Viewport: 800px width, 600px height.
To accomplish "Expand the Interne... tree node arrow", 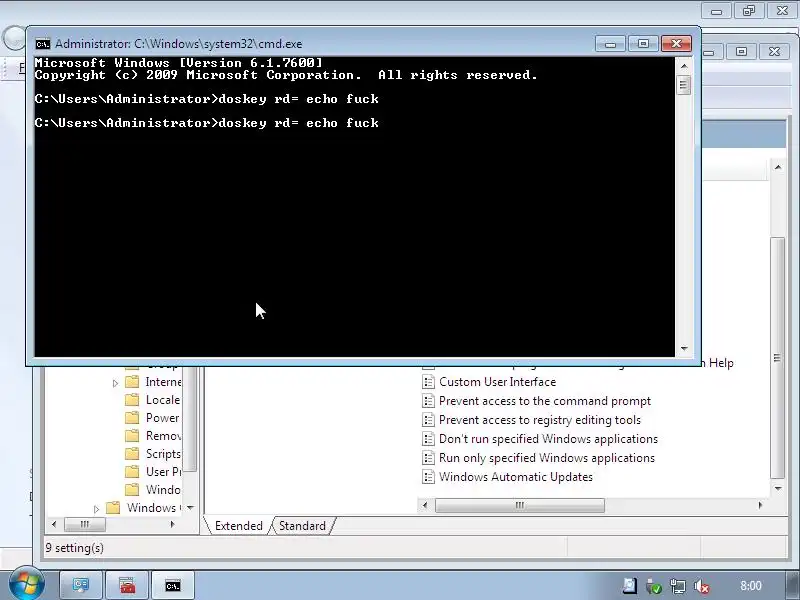I will [x=115, y=382].
